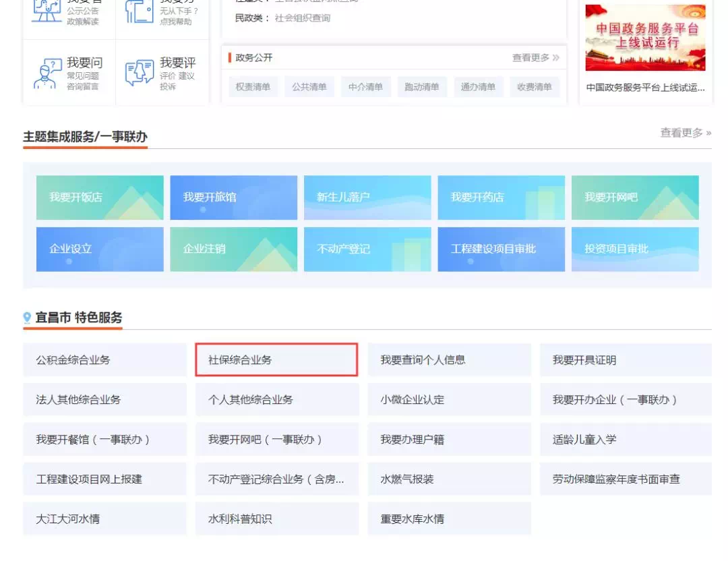Open the 社会组织查询 link
Screen dimensions: 728x561
pyautogui.click(x=302, y=18)
